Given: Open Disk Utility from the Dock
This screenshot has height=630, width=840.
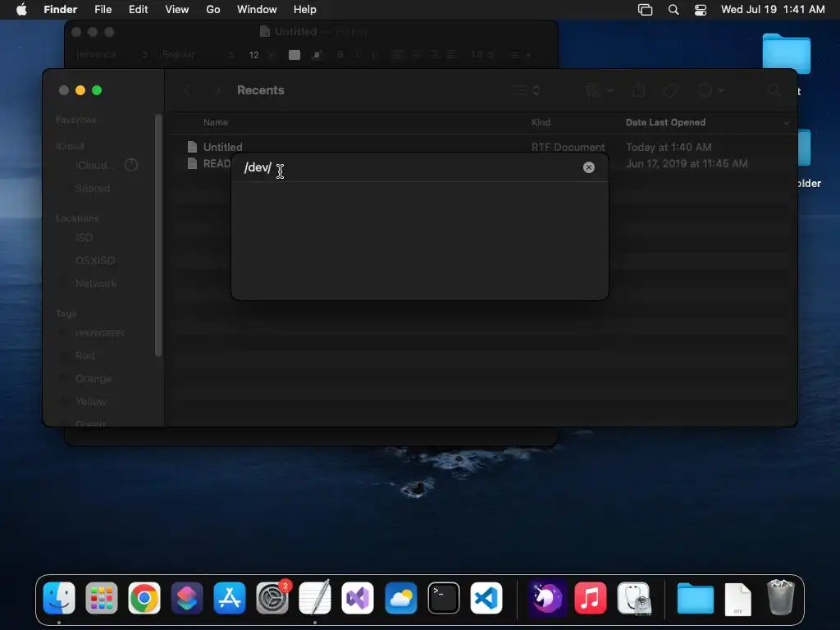Looking at the screenshot, I should coord(633,597).
